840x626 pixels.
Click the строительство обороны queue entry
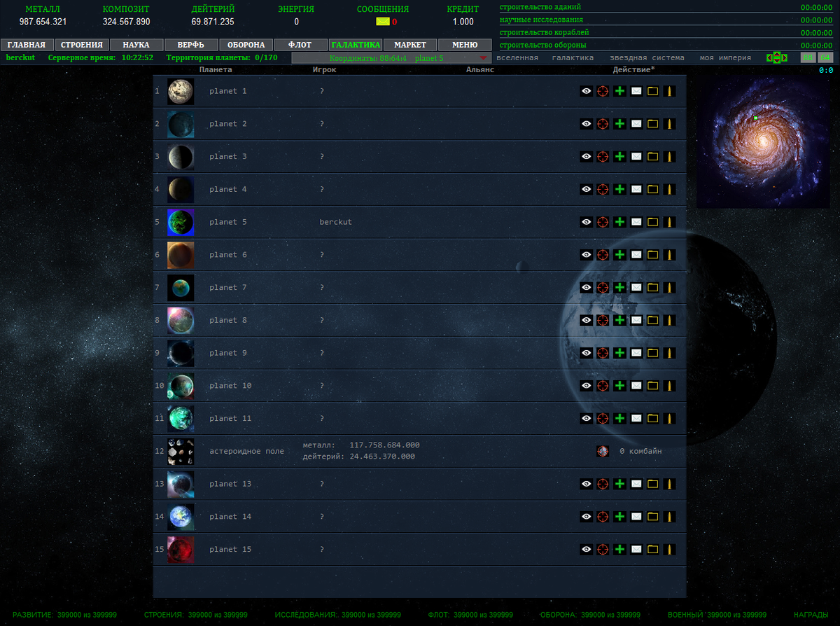coord(543,45)
